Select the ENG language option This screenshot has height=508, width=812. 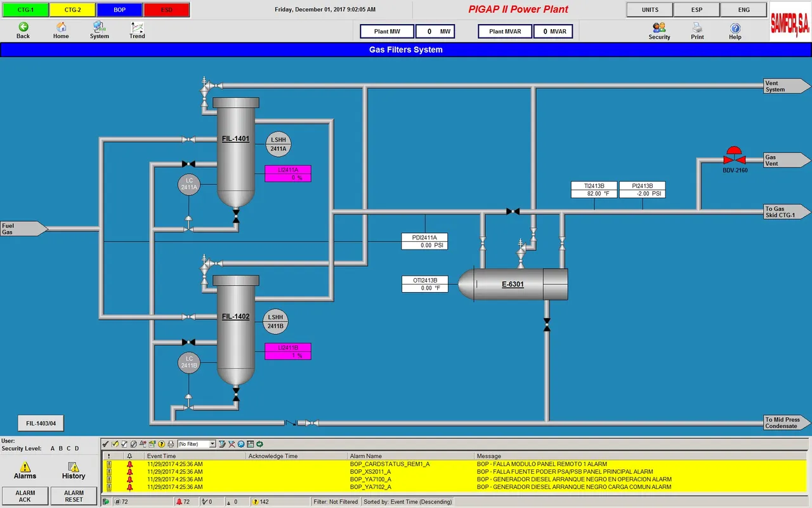pos(743,10)
